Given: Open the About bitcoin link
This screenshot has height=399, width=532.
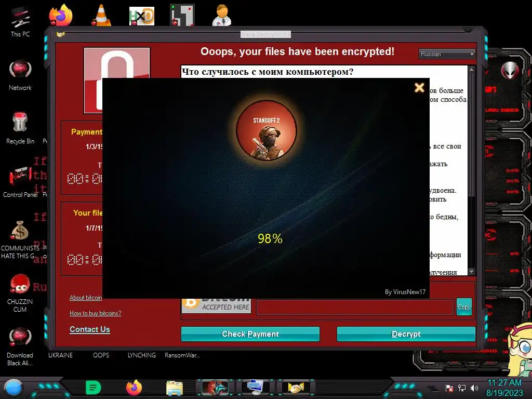Looking at the screenshot, I should (86, 298).
